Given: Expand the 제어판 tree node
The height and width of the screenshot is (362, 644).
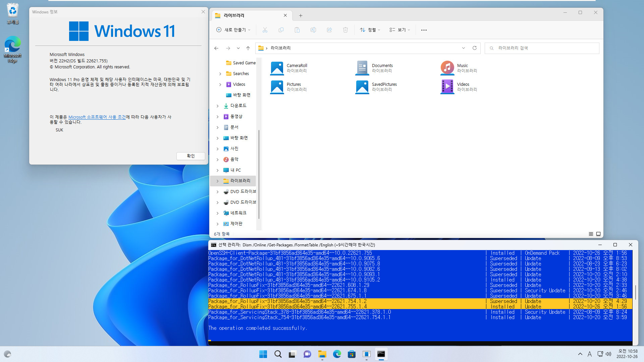Looking at the screenshot, I should (217, 224).
